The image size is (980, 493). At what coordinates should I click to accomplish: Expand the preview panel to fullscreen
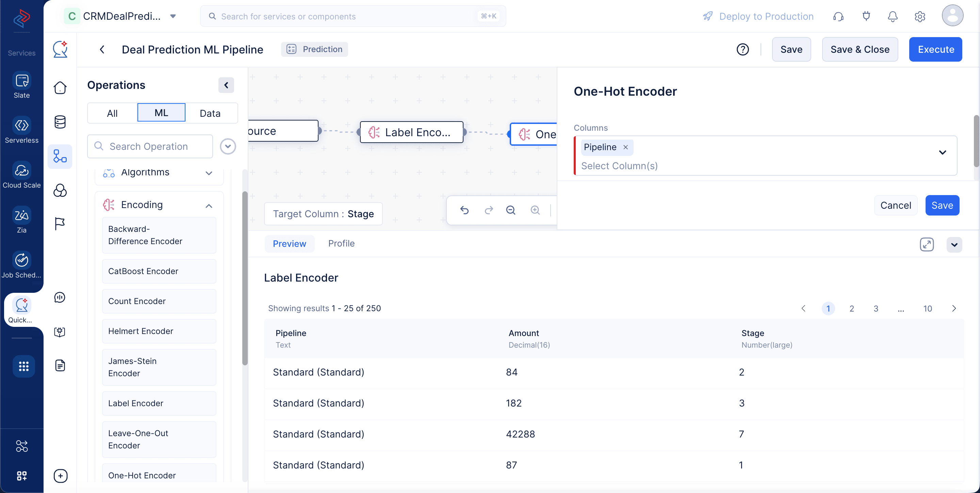point(927,244)
